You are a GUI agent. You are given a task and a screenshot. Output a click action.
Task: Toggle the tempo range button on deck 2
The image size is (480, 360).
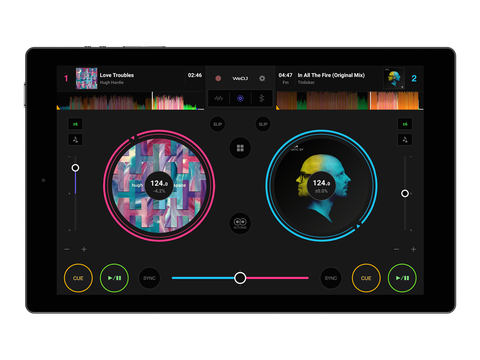[405, 124]
